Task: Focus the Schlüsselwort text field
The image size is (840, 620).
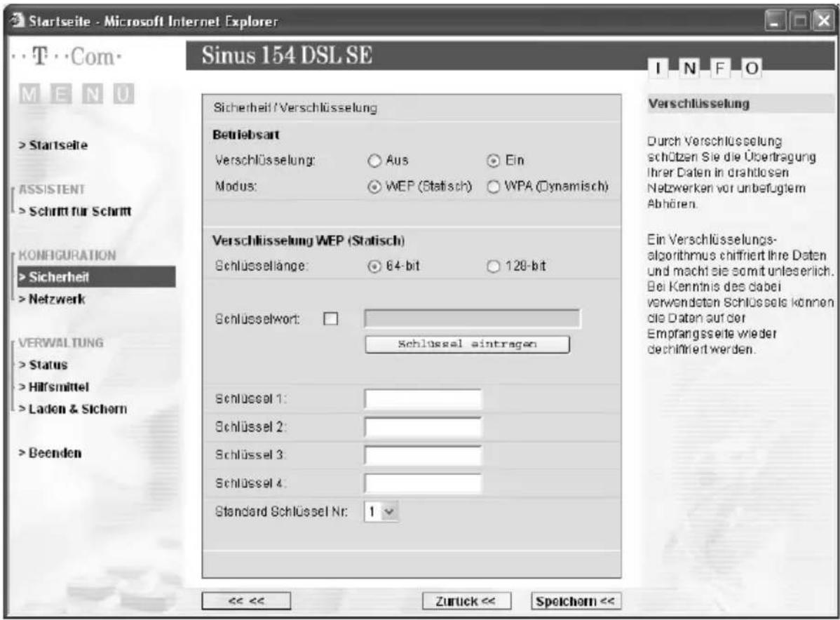Action: pyautogui.click(x=472, y=318)
